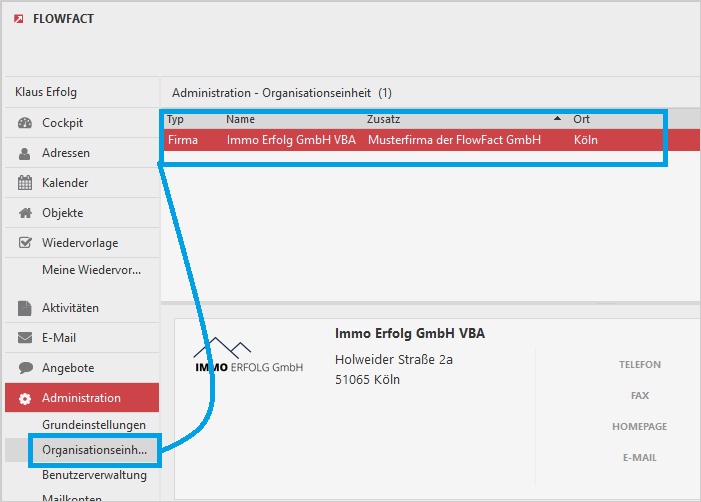Open the Objekte section
701x502 pixels.
coord(82,213)
